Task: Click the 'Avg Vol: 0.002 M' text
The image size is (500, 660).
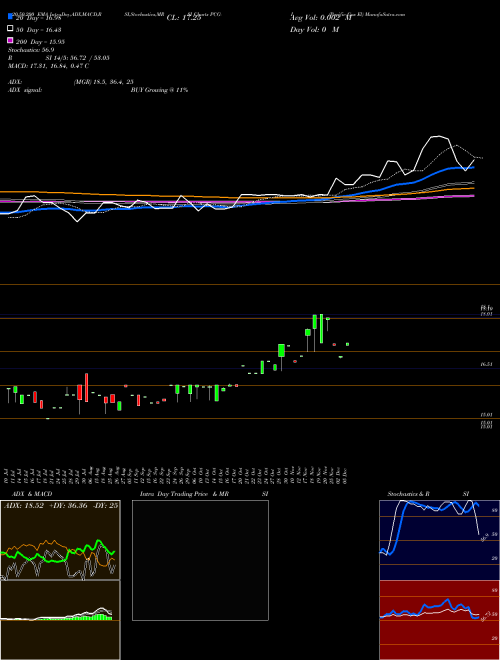Action: pos(321,18)
